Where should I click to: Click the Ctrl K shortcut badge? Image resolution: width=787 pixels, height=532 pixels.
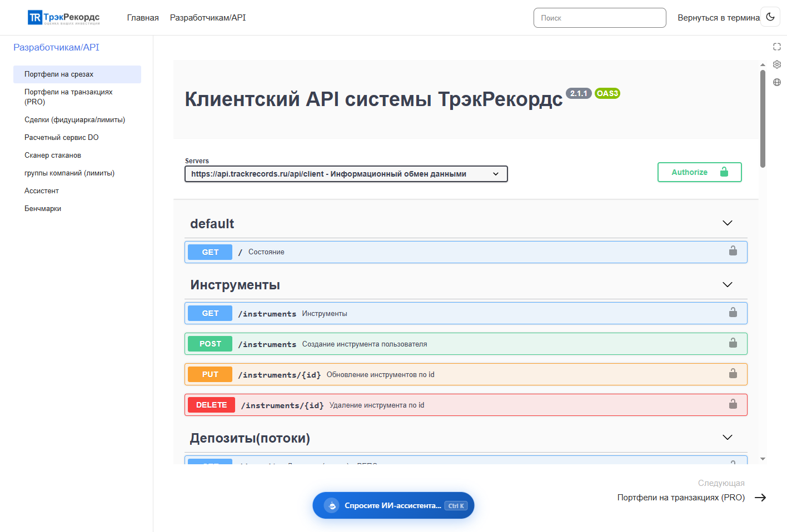(456, 506)
